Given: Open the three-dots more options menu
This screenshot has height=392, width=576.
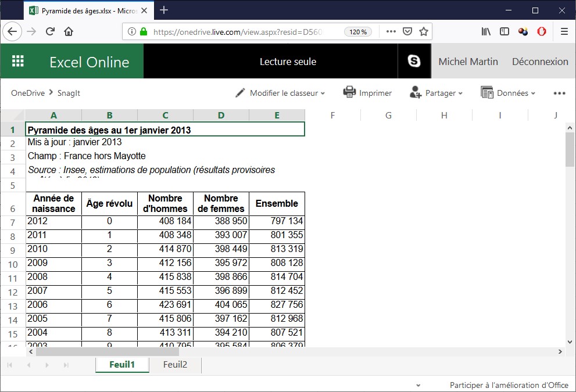Looking at the screenshot, I should click(559, 93).
